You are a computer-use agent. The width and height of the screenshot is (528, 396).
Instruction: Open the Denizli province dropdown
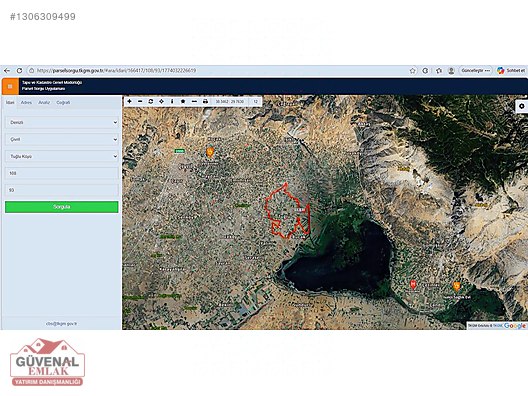coord(62,123)
